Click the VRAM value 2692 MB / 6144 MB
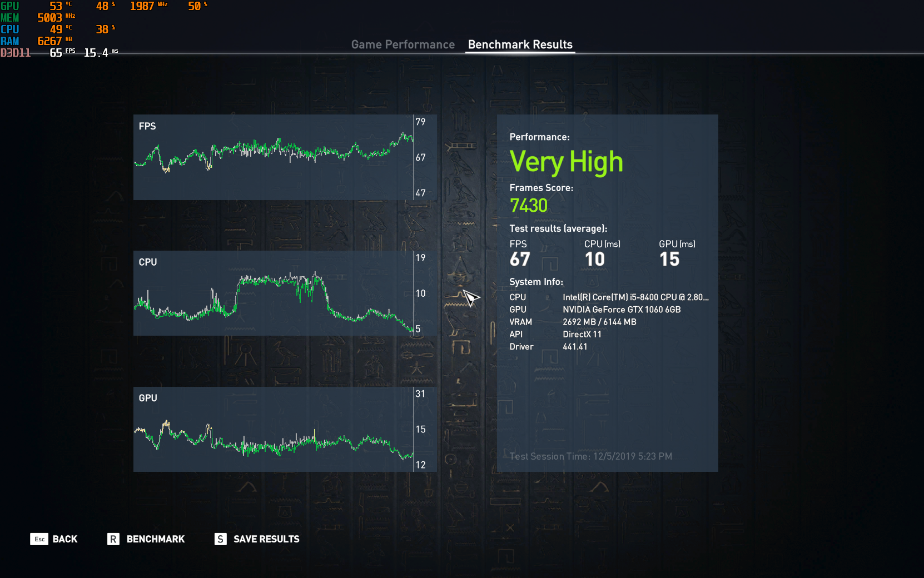Screen dimensions: 924x578 pos(599,322)
